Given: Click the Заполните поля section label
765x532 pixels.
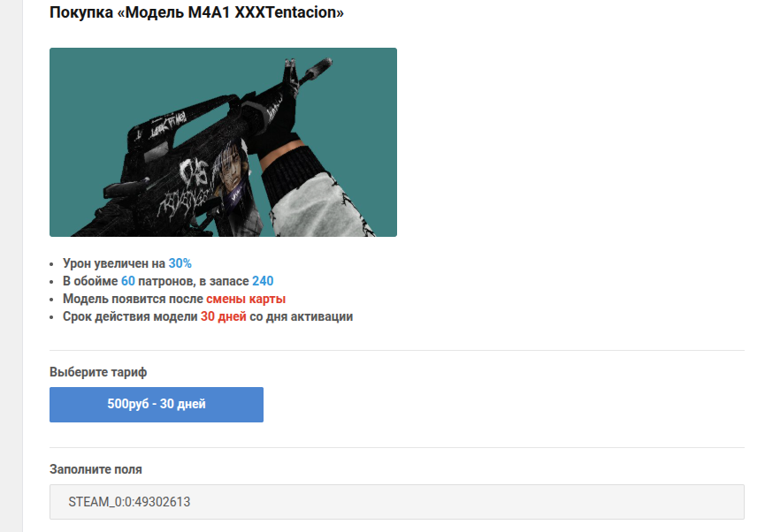Looking at the screenshot, I should (x=96, y=469).
